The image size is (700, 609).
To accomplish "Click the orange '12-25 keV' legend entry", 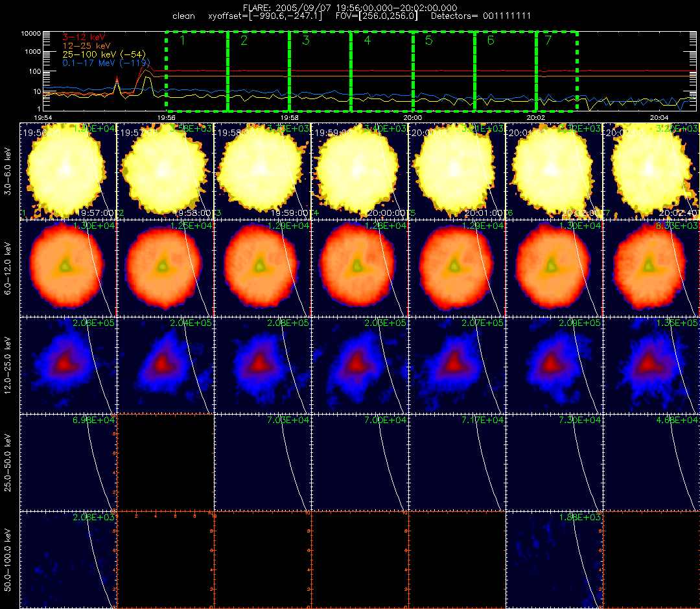I will 86,45.
